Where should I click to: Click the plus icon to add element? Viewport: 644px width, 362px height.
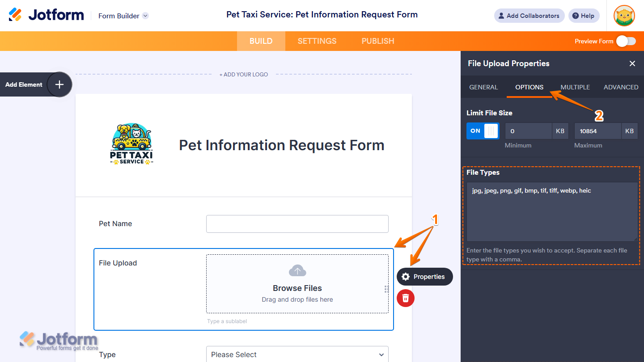coord(59,84)
